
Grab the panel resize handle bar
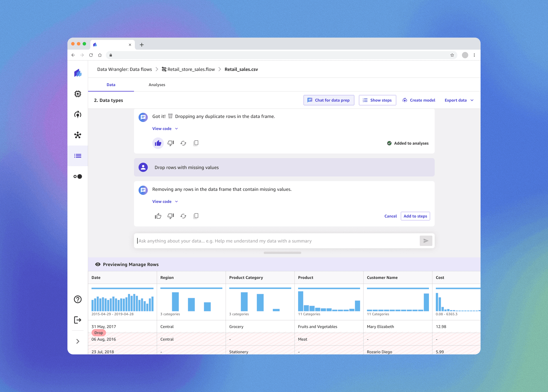click(x=282, y=253)
